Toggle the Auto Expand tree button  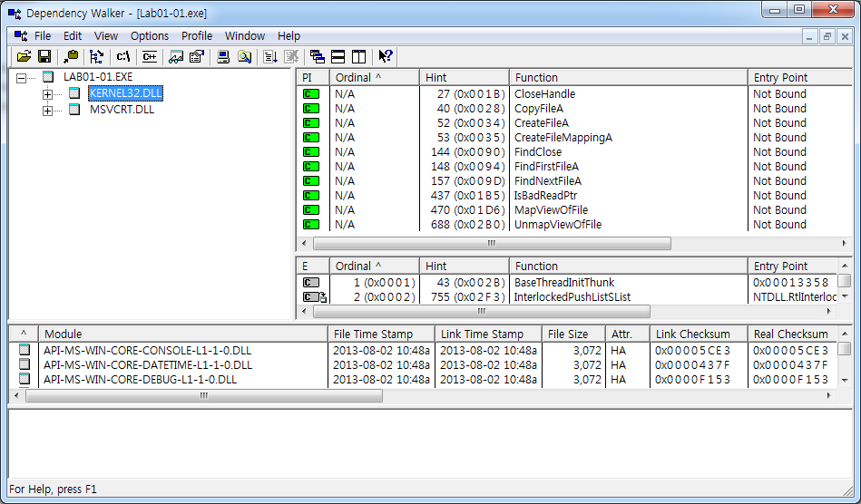(96, 56)
